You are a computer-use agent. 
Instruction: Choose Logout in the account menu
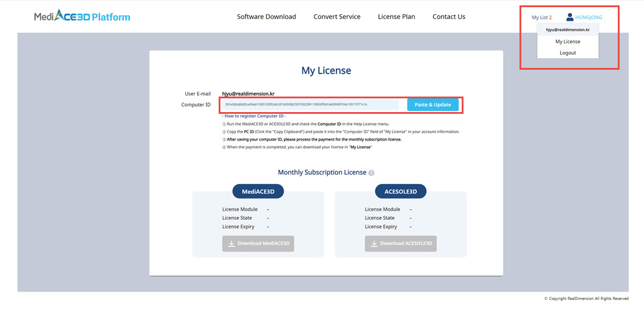[x=568, y=53]
